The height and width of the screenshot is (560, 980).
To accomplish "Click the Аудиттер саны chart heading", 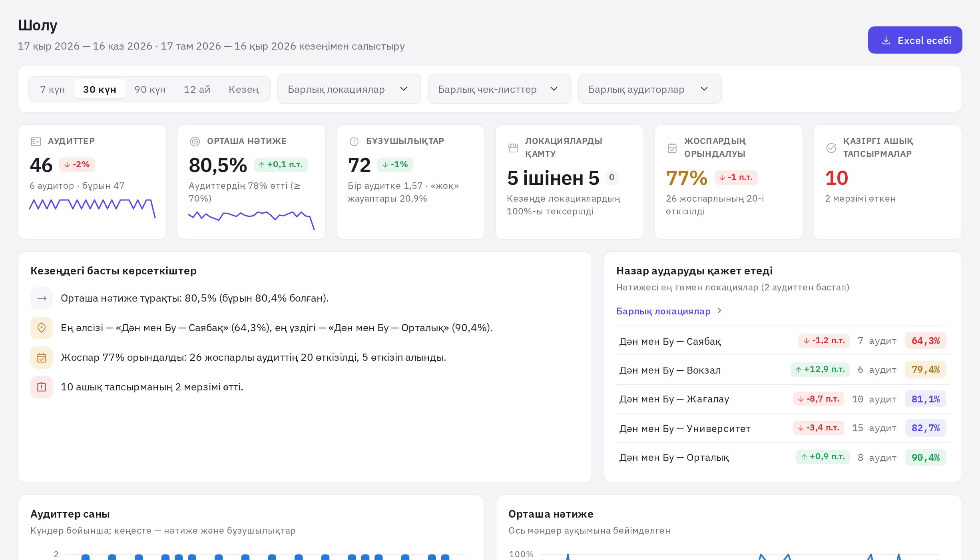I will (x=70, y=514).
